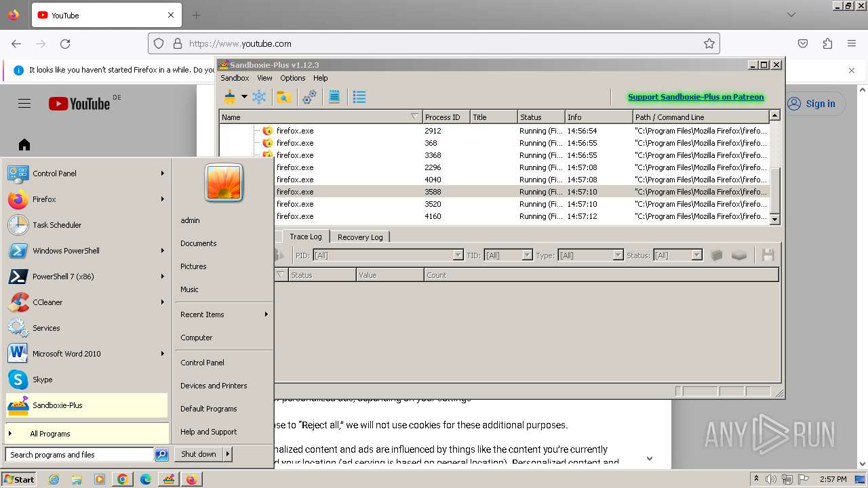
Task: Open the YouTube hamburger guide menu
Action: [x=24, y=104]
